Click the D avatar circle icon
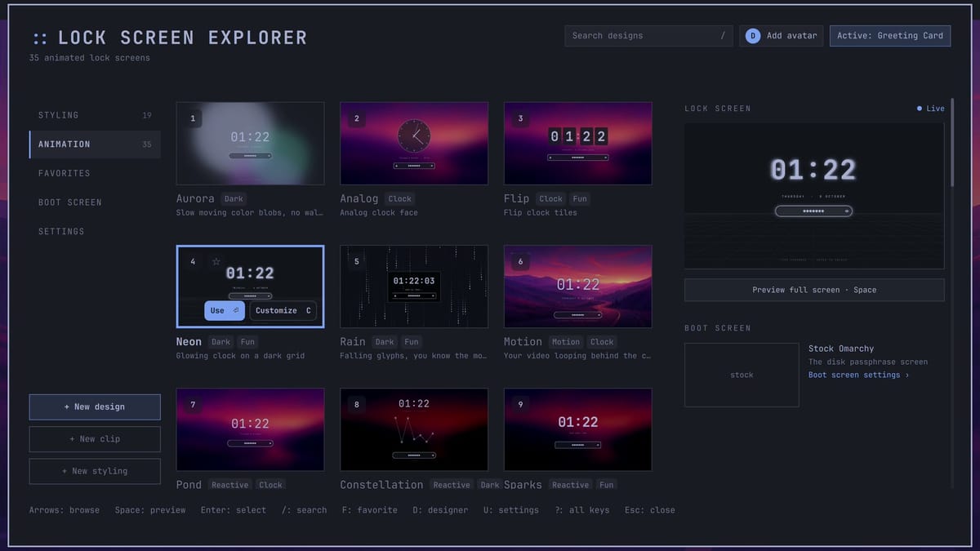 [x=753, y=36]
